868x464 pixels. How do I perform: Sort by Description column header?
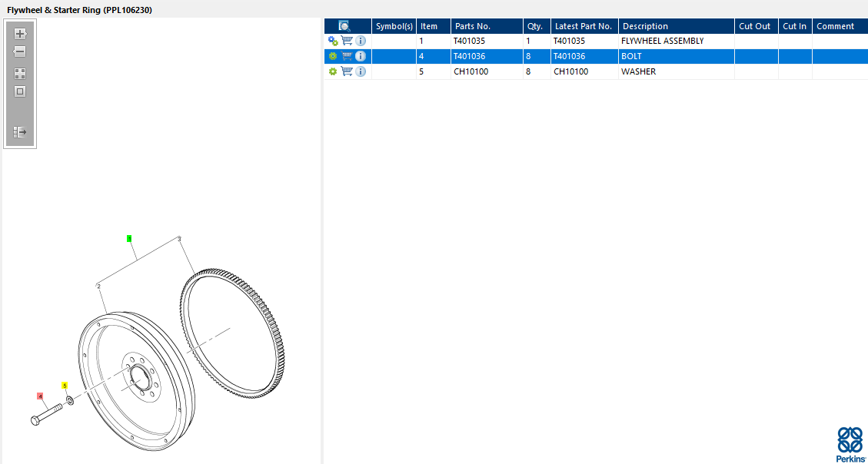tap(677, 26)
